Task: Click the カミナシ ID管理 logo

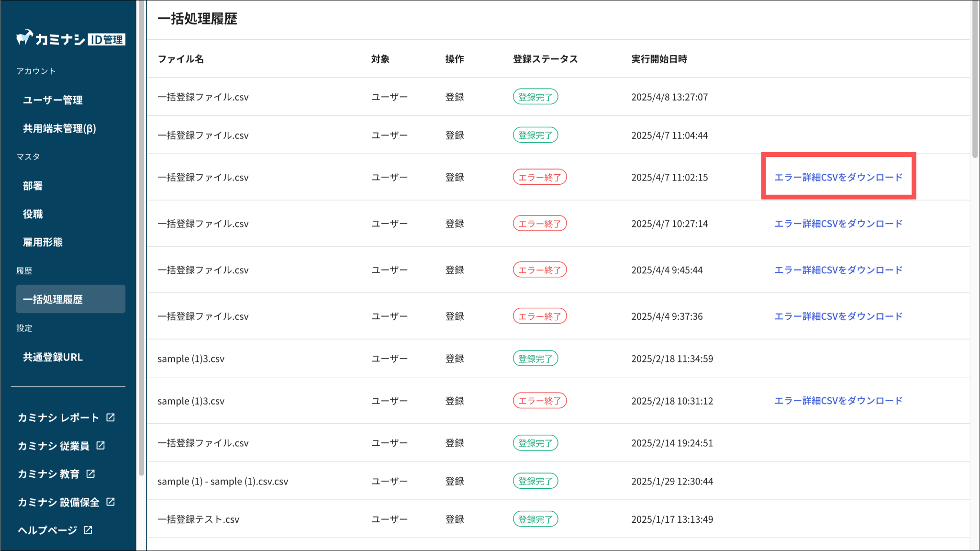Action: coord(71,38)
